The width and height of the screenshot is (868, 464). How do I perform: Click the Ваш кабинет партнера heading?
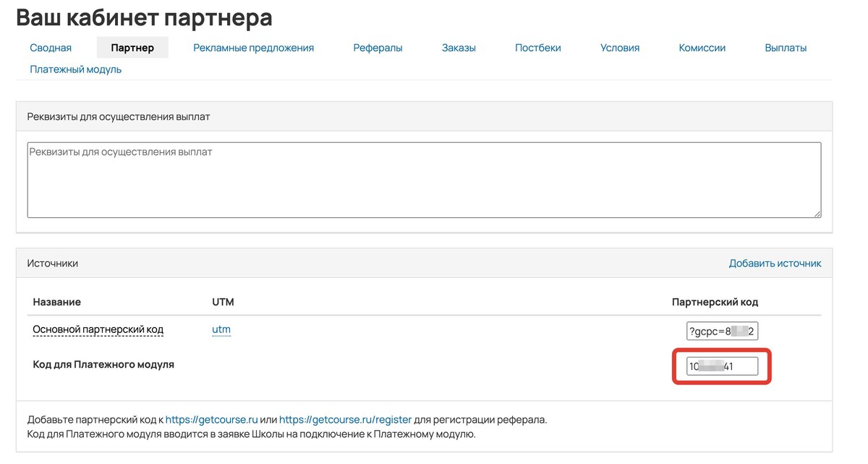(144, 17)
